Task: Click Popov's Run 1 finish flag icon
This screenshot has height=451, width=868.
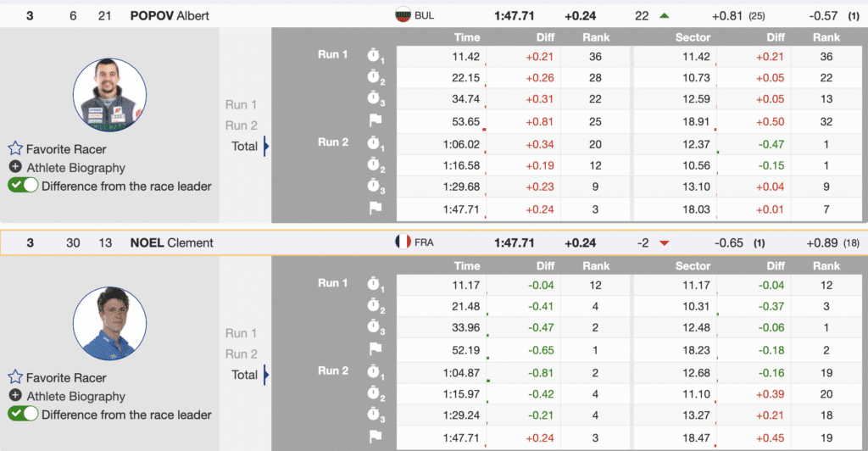Action: click(x=376, y=121)
